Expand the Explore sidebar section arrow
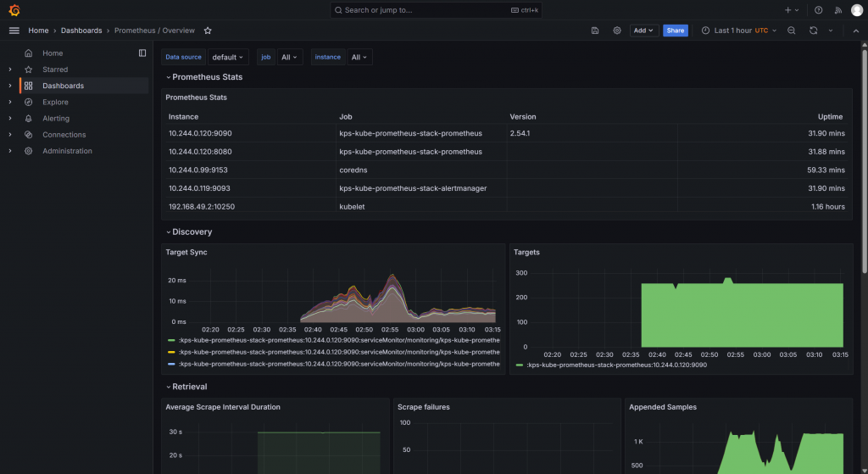Image resolution: width=868 pixels, height=474 pixels. point(10,102)
